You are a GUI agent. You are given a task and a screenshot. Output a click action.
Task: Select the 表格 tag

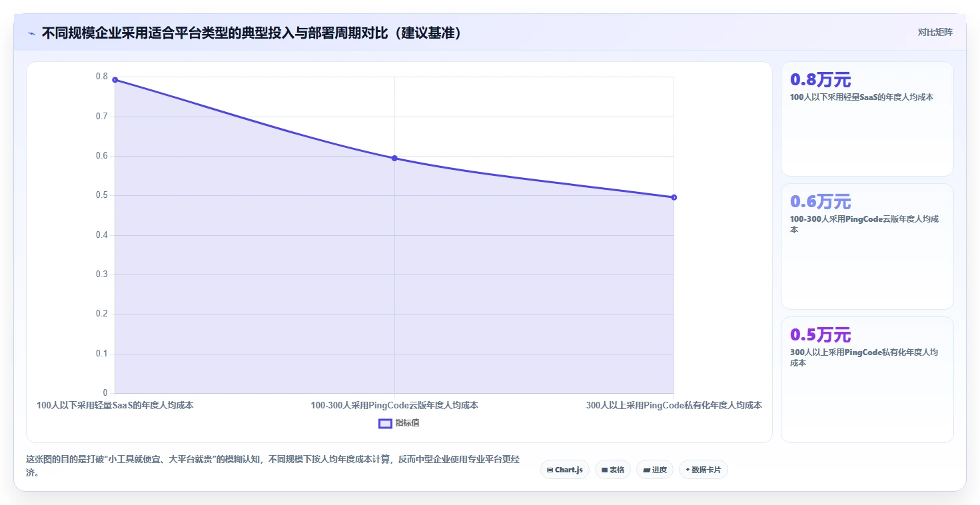click(x=612, y=470)
